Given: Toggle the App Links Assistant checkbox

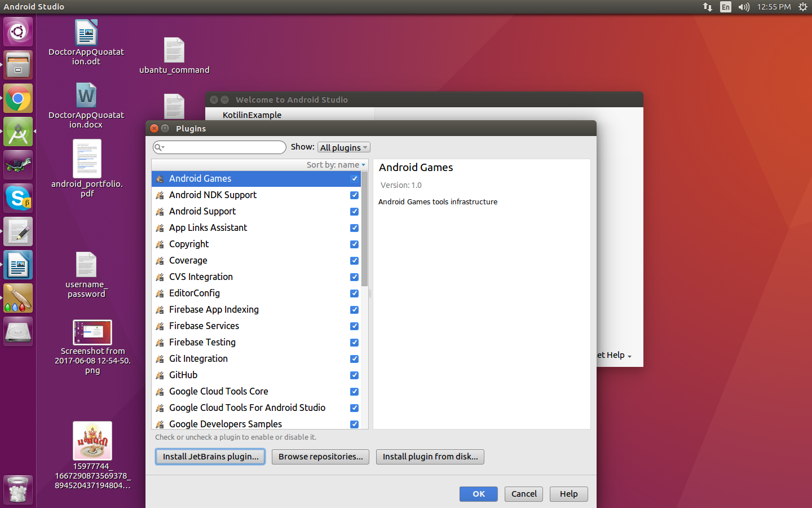Looking at the screenshot, I should (354, 228).
